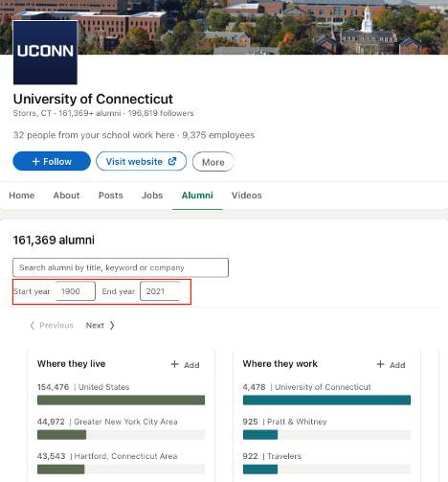Viewport: 448px width, 482px height.
Task: Click the plus icon on the Follow button
Action: point(35,161)
